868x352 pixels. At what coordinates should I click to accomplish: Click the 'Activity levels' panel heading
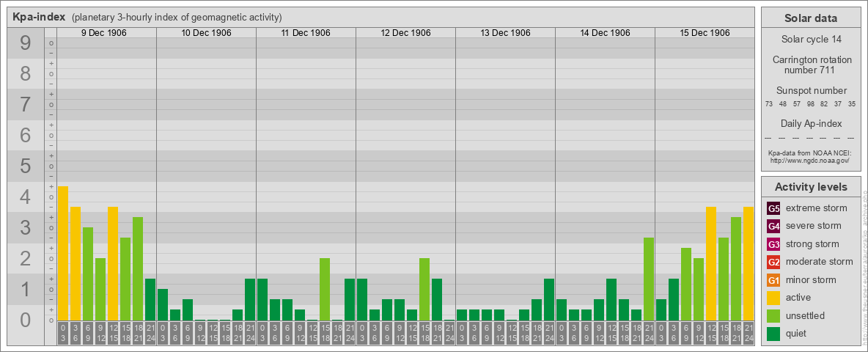pyautogui.click(x=811, y=187)
